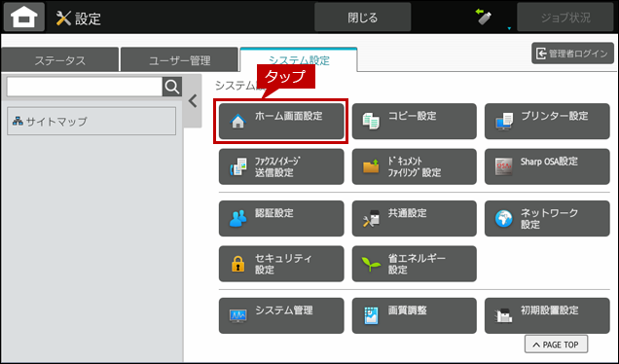Open ホーム画面設定 tile
Screen dimensions: 619x364
(x=281, y=122)
